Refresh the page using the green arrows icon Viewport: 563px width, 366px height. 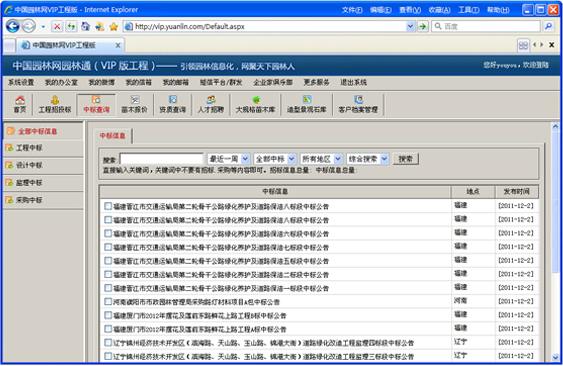tap(71, 26)
